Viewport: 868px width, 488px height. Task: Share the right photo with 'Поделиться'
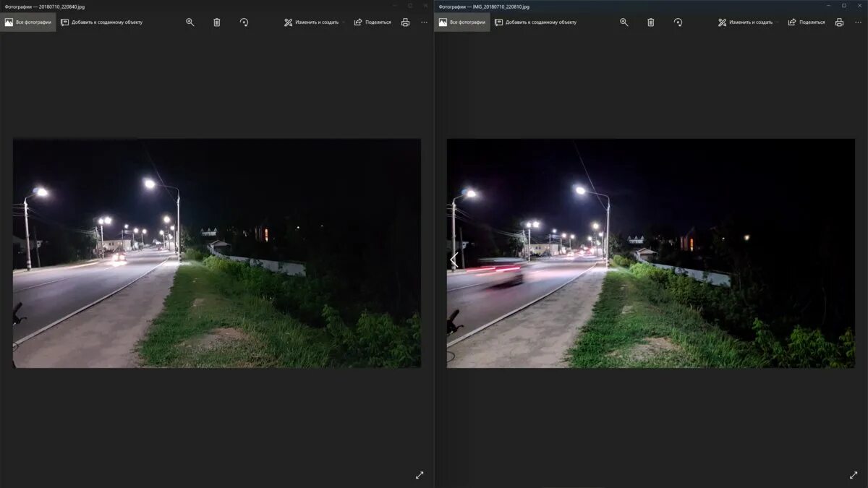point(806,22)
